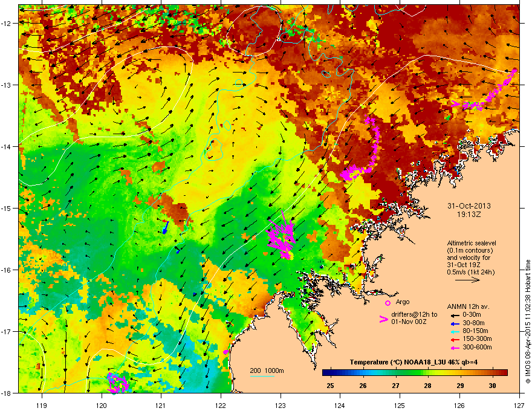
Task: Click longitude axis label 121
Action: click(161, 405)
